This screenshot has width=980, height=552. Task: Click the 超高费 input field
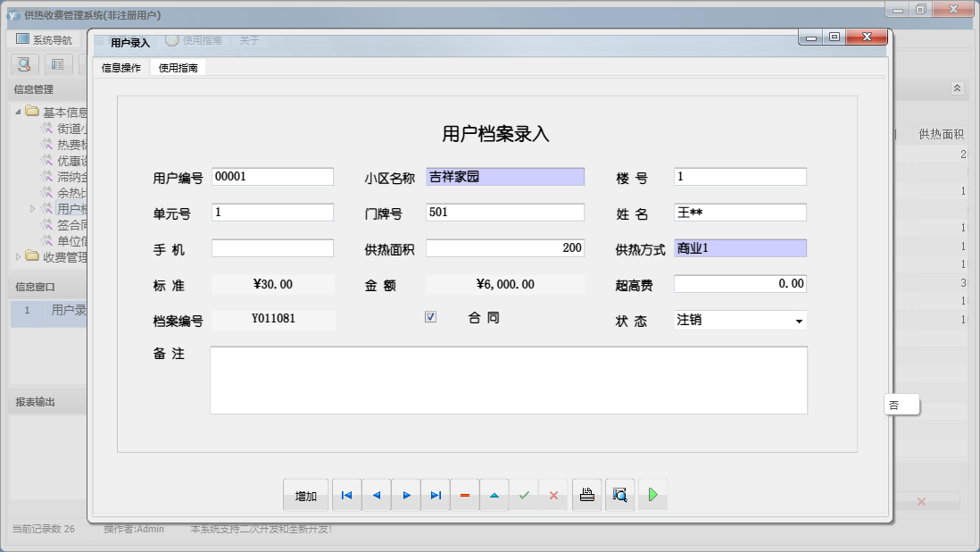tap(740, 284)
